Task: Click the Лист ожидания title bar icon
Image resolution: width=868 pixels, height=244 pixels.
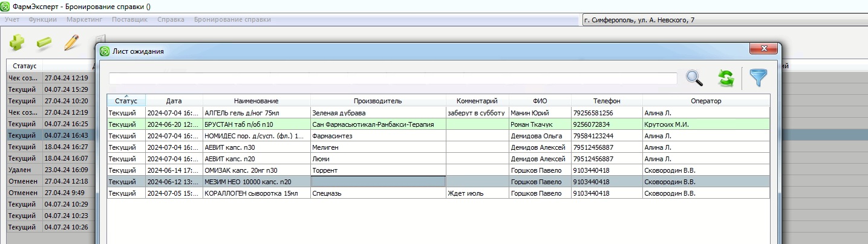Action: pyautogui.click(x=105, y=51)
